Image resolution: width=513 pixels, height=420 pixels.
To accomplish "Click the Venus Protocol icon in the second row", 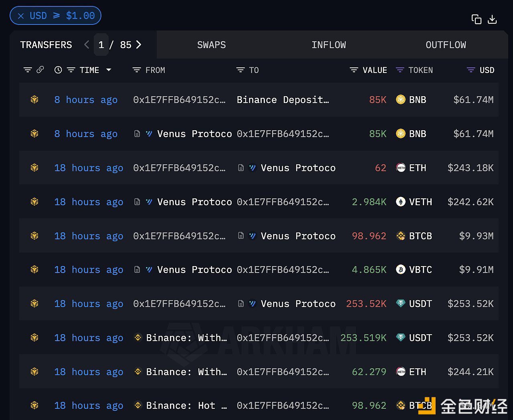I will point(149,134).
